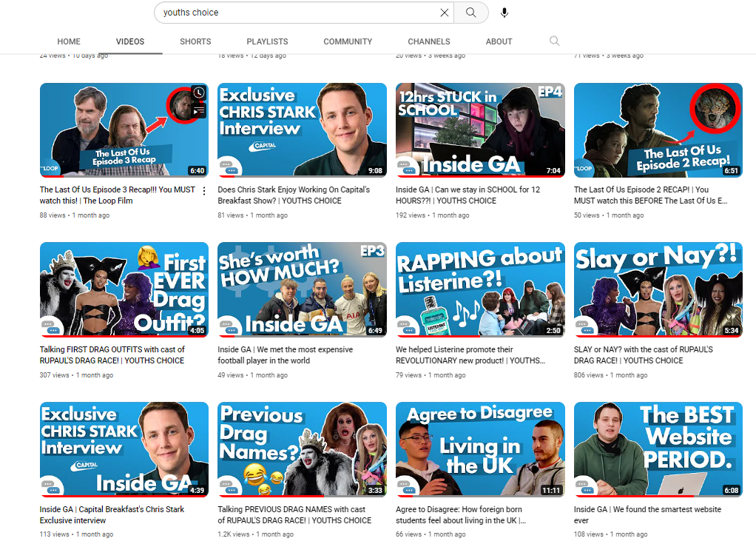Screen dimensions: 756x544
Task: Switch to the HOME tab
Action: click(69, 41)
